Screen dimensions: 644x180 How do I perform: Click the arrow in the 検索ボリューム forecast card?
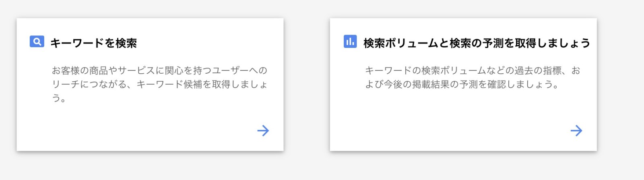[x=576, y=130]
